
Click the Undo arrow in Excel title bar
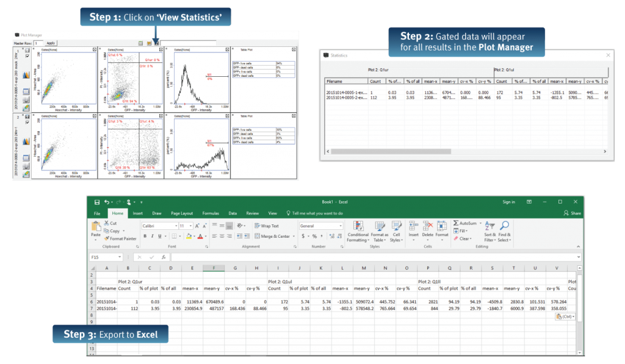pyautogui.click(x=106, y=202)
